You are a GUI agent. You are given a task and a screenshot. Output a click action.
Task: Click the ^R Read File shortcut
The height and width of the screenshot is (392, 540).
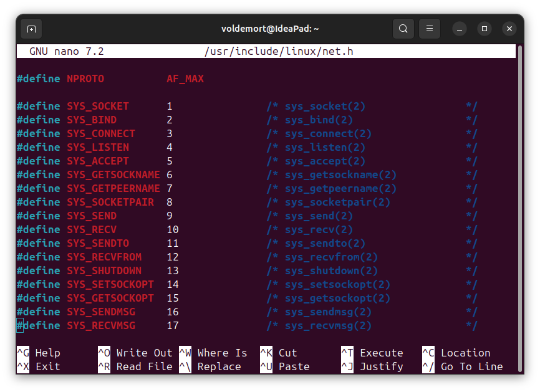(135, 366)
